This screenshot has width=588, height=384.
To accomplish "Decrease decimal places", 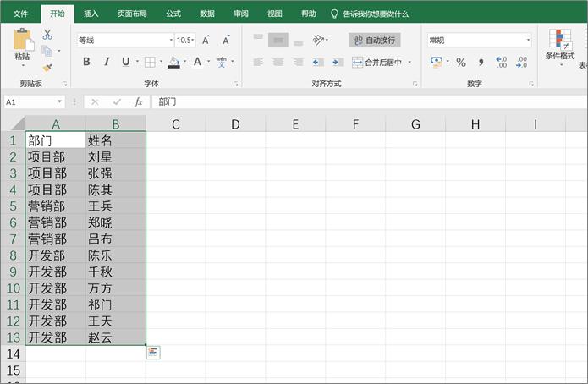I will 522,63.
